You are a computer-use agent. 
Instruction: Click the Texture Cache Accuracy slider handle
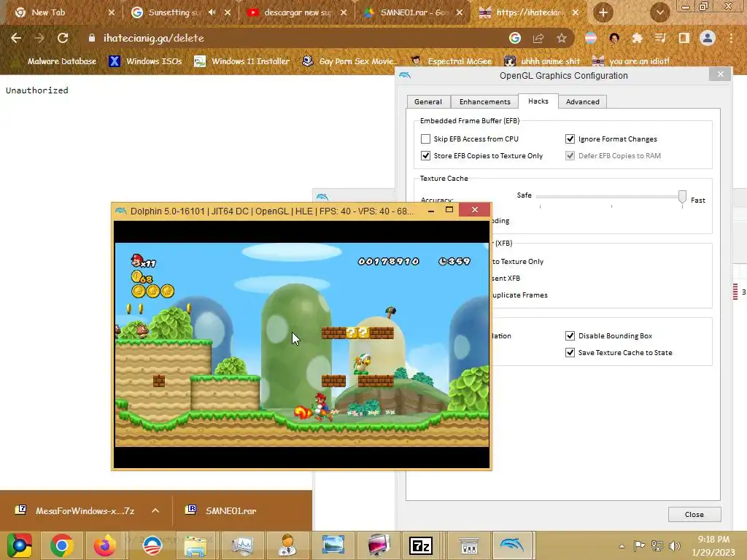pos(682,197)
